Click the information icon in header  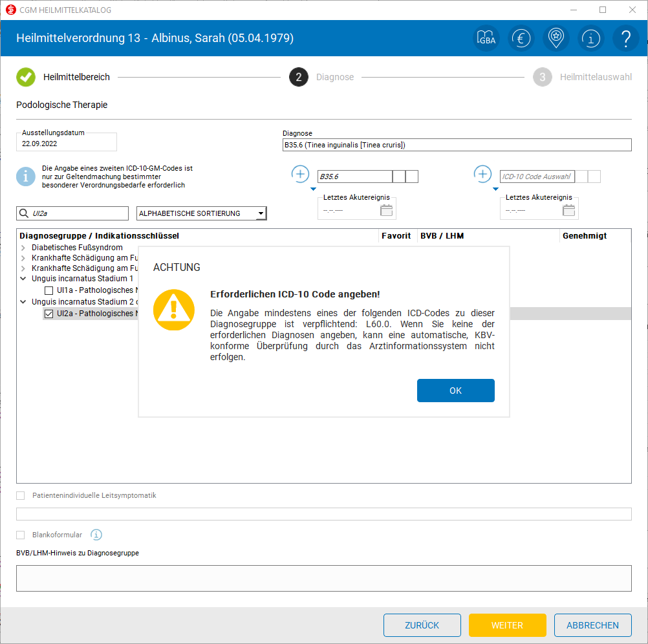[590, 38]
